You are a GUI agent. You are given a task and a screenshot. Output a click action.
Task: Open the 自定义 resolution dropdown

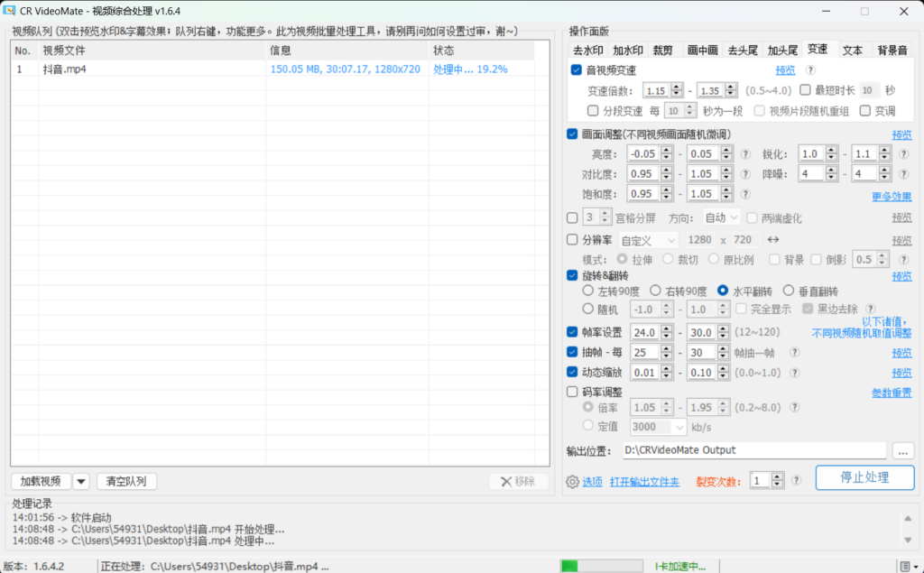point(649,240)
